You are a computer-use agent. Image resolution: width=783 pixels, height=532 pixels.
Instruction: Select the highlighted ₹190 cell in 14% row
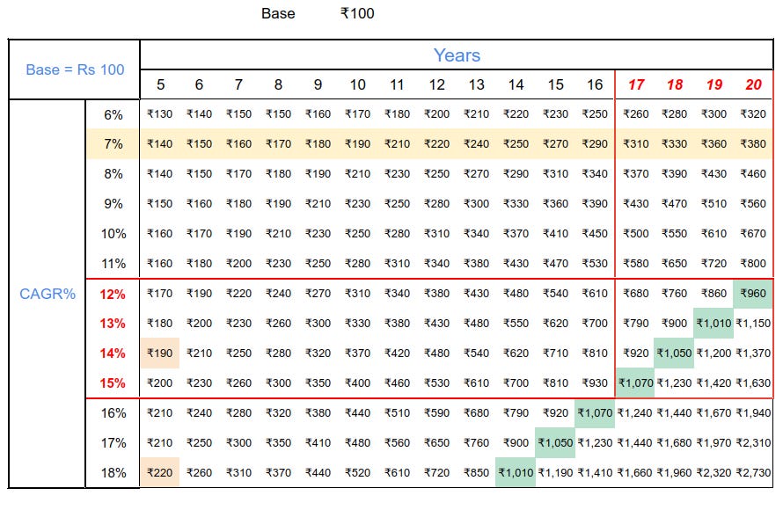coord(159,353)
